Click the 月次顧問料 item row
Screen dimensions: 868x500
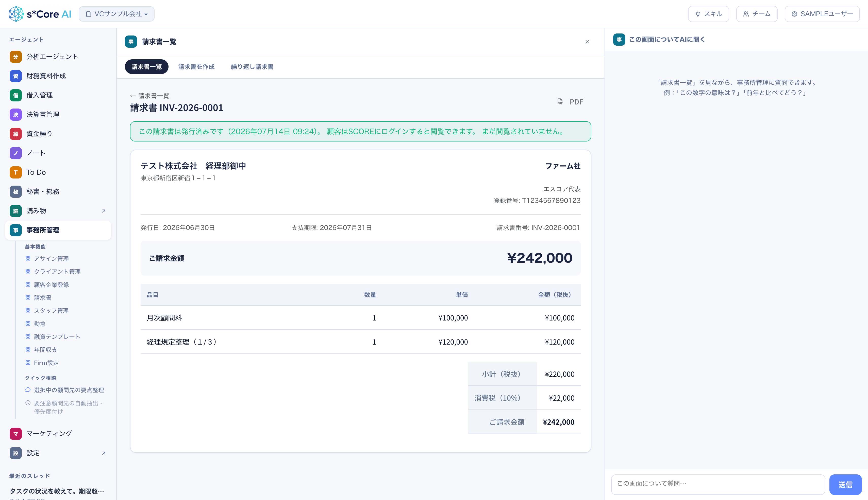[360, 318]
